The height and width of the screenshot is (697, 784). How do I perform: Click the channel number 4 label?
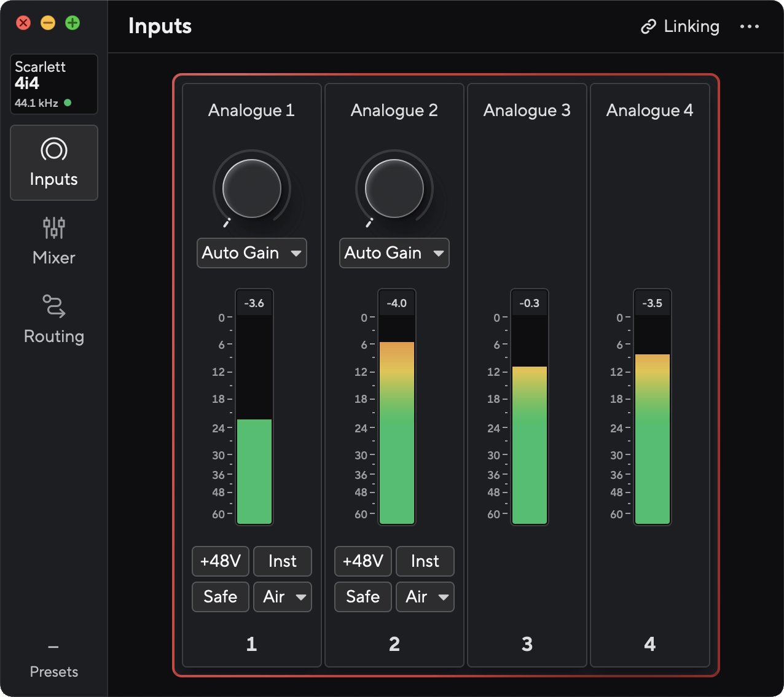650,644
